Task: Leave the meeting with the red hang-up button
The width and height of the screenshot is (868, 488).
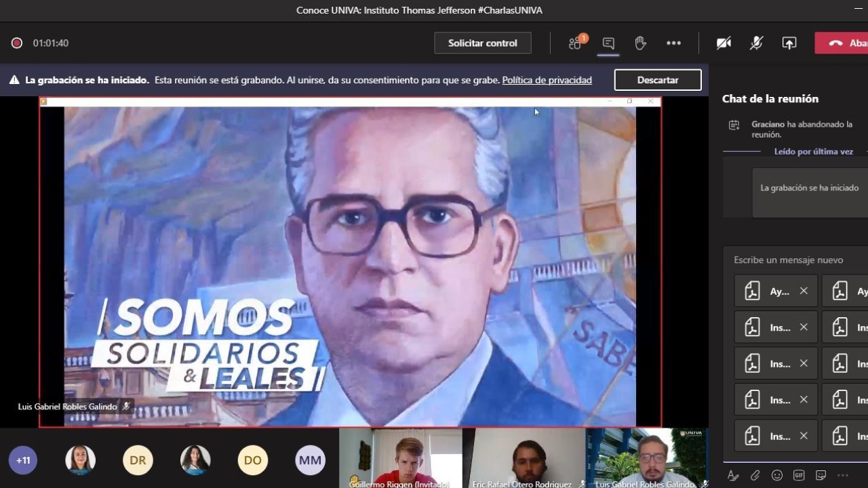Action: 842,43
